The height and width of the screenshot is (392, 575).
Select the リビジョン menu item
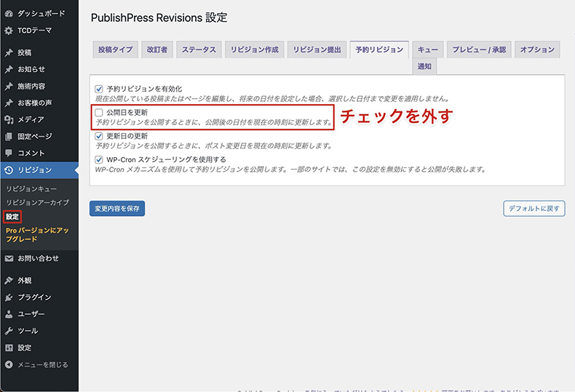pyautogui.click(x=39, y=170)
